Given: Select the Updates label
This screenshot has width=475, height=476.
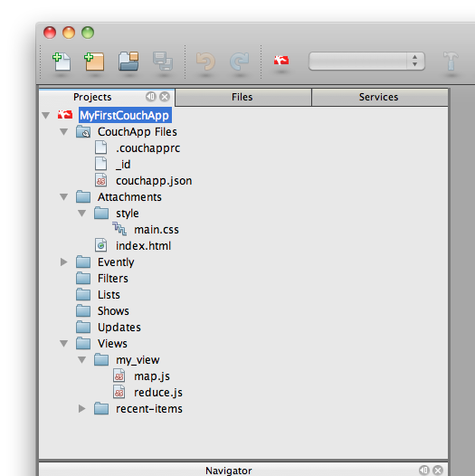Looking at the screenshot, I should pos(119,328).
